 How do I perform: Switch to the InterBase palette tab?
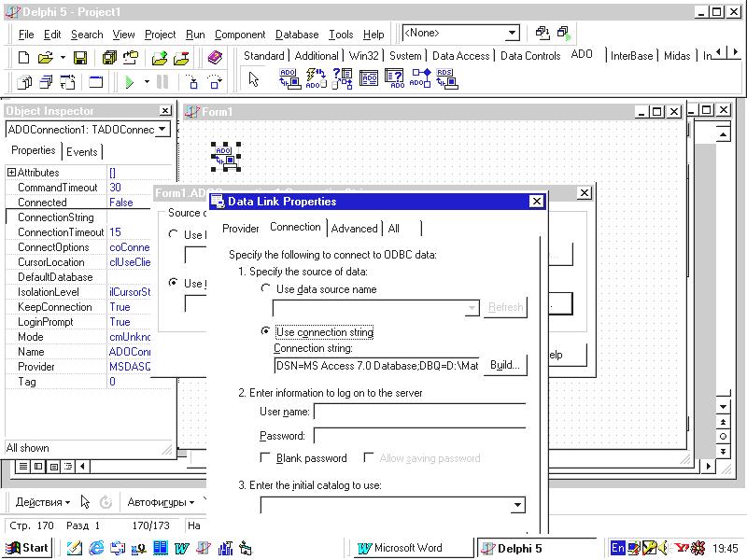pyautogui.click(x=631, y=56)
